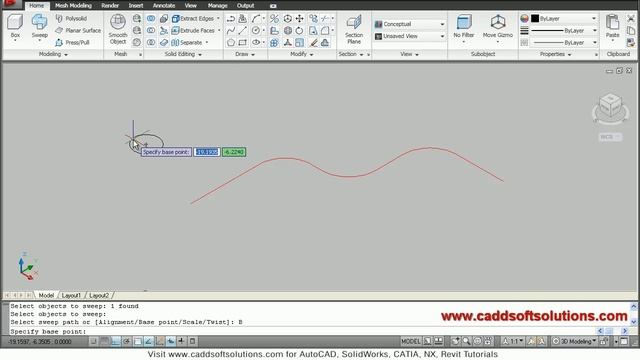Click the Cut icon in Clipboard

click(x=631, y=18)
